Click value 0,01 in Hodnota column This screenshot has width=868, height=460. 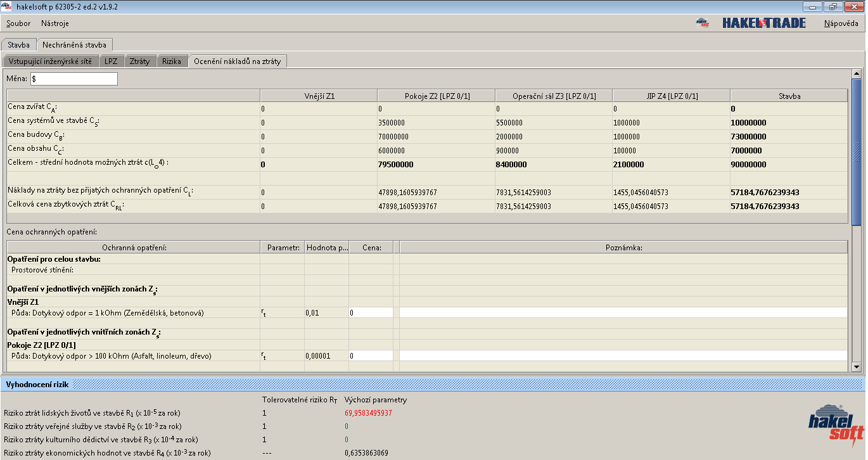[x=312, y=313]
